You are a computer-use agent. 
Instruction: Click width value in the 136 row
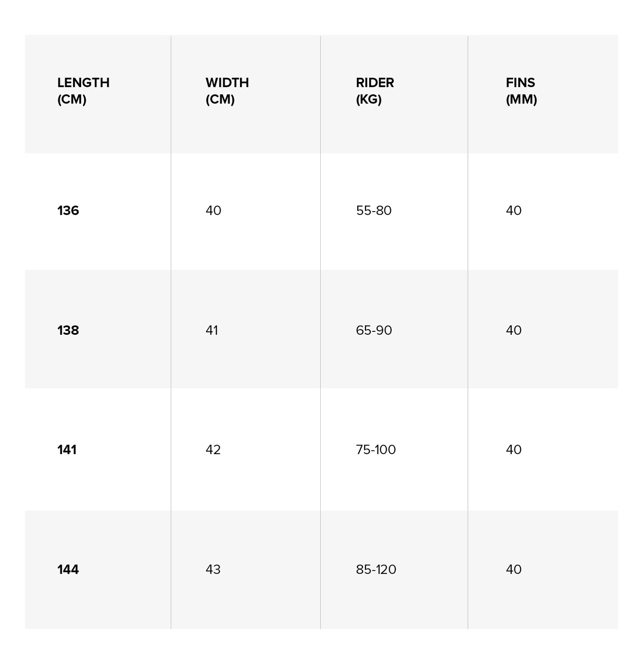click(213, 211)
